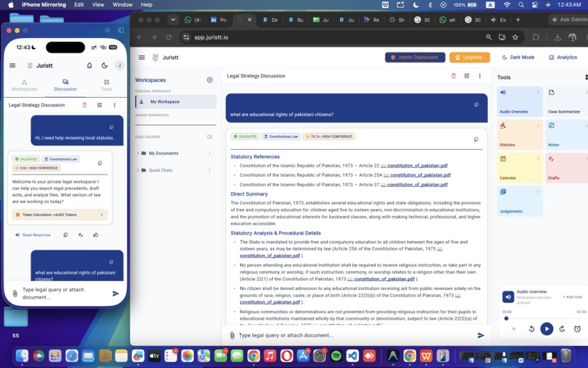Image resolution: width=588 pixels, height=368 pixels.
Task: Focus phone legal query input field
Action: pos(64,294)
